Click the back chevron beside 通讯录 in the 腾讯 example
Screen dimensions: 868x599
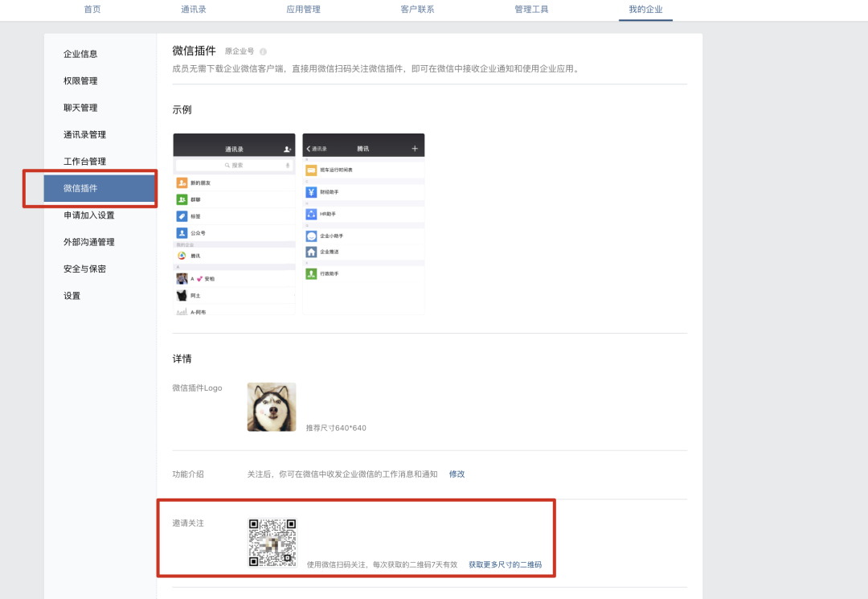(309, 149)
